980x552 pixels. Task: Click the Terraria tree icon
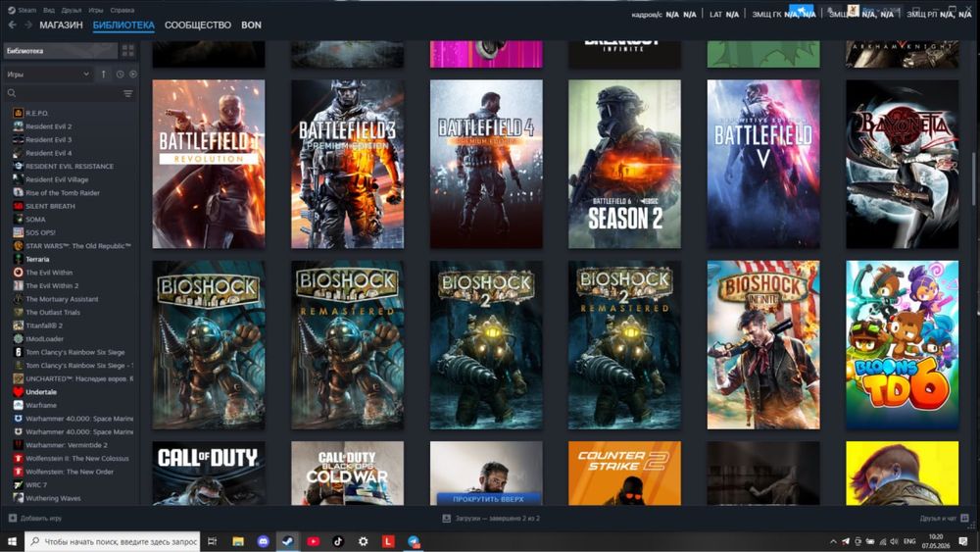[18, 259]
